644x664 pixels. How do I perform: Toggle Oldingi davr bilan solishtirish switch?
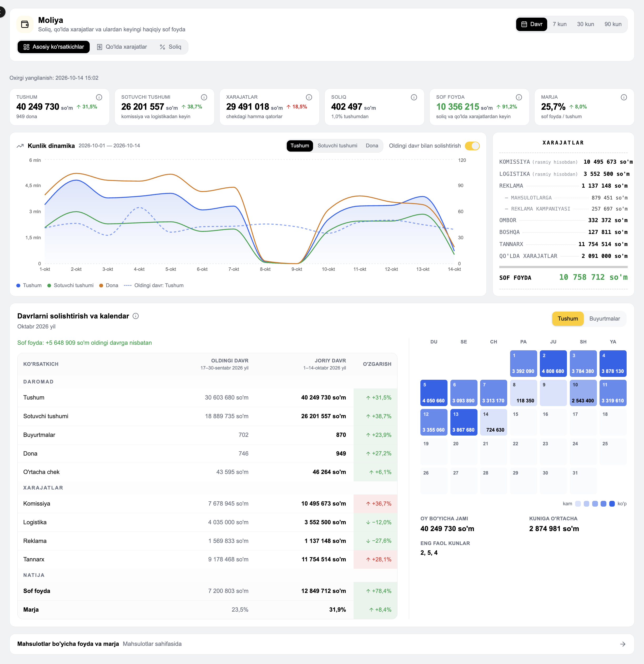pyautogui.click(x=472, y=146)
